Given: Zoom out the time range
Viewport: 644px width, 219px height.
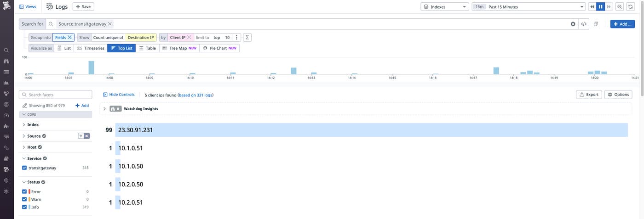Looking at the screenshot, I should tap(620, 7).
